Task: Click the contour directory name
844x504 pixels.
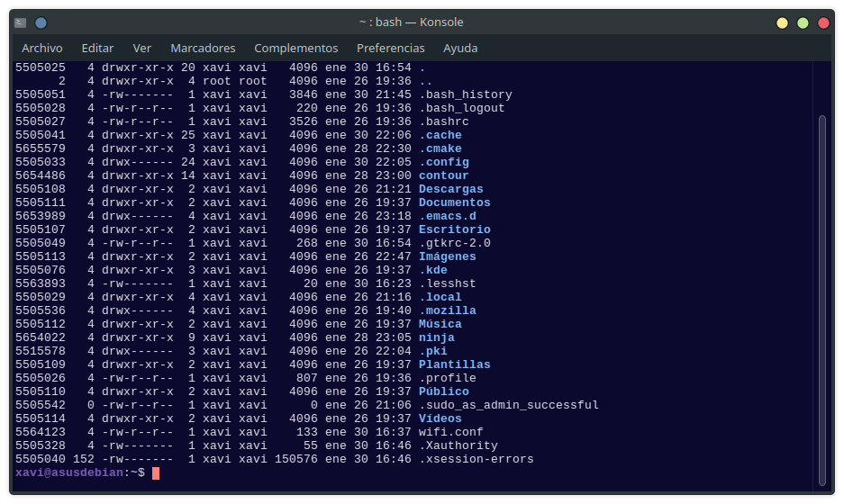Action: click(444, 175)
